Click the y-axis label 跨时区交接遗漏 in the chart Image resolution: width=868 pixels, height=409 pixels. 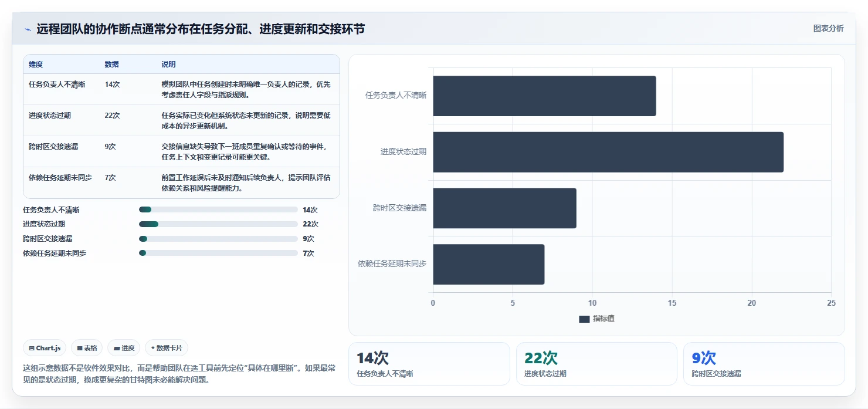pos(400,208)
